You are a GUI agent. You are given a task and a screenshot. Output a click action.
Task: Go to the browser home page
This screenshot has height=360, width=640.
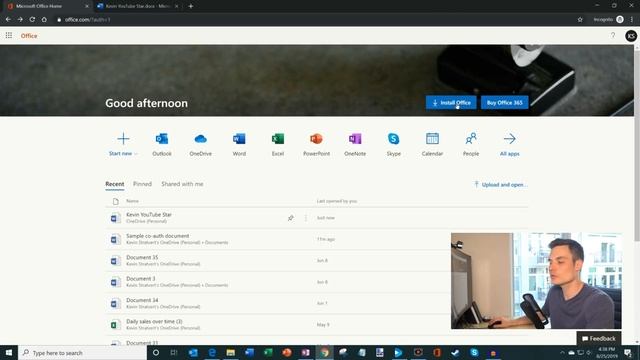click(44, 19)
